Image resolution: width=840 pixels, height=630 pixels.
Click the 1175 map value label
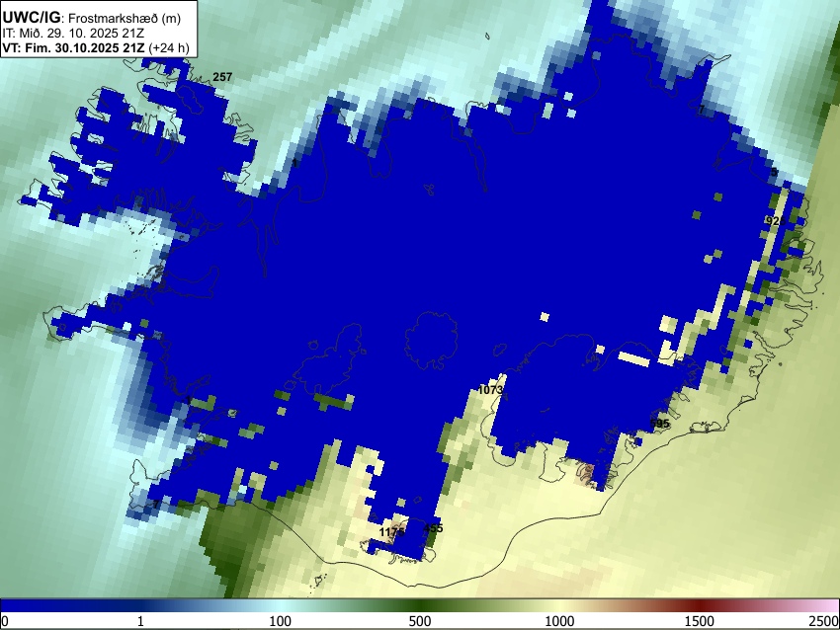[x=391, y=532]
